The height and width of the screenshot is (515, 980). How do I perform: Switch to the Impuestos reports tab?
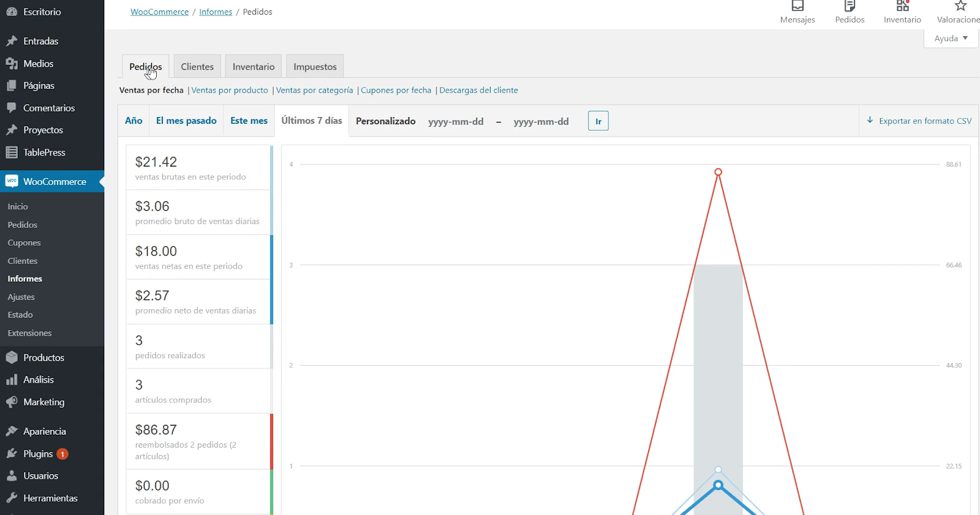(315, 66)
